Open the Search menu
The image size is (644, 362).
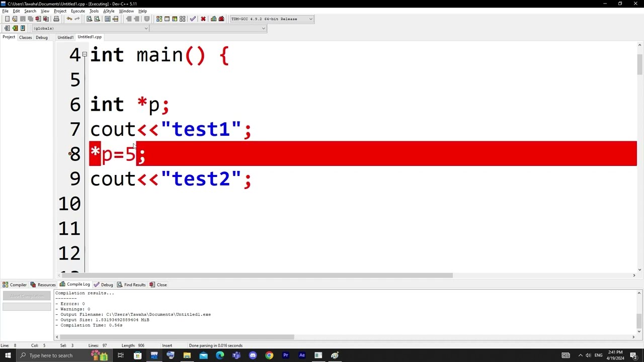30,11
